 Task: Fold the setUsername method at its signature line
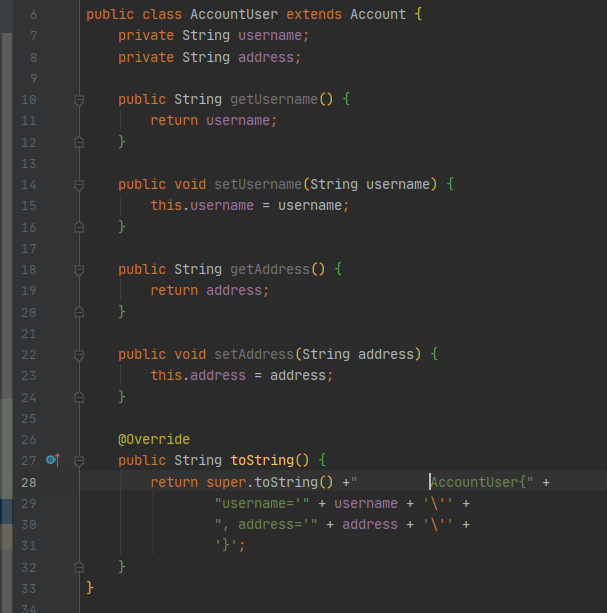pyautogui.click(x=79, y=185)
